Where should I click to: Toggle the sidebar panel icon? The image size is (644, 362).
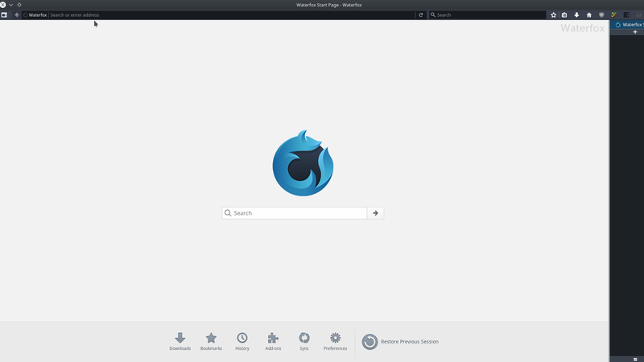4,14
